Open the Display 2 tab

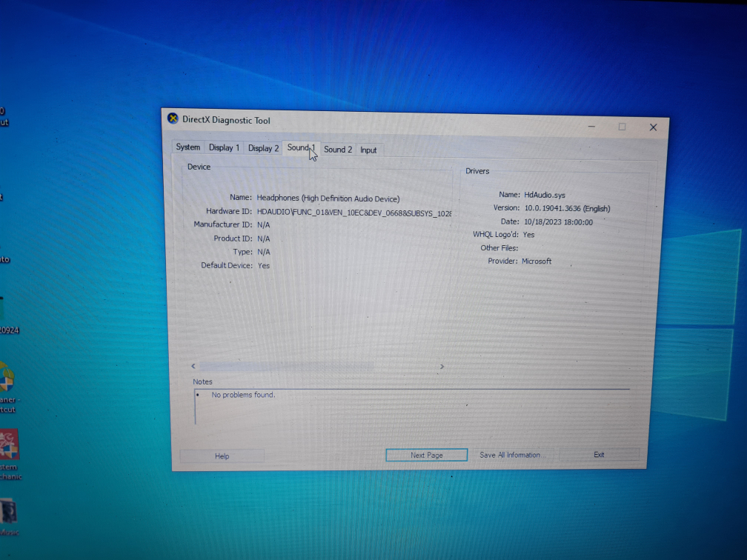[x=263, y=148]
